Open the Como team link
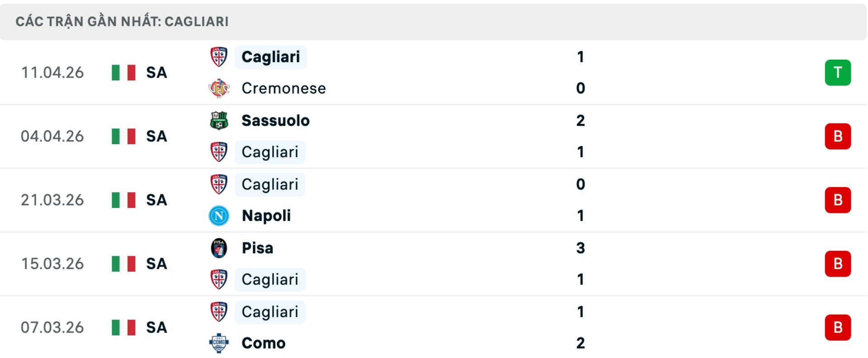The image size is (868, 358). [264, 343]
